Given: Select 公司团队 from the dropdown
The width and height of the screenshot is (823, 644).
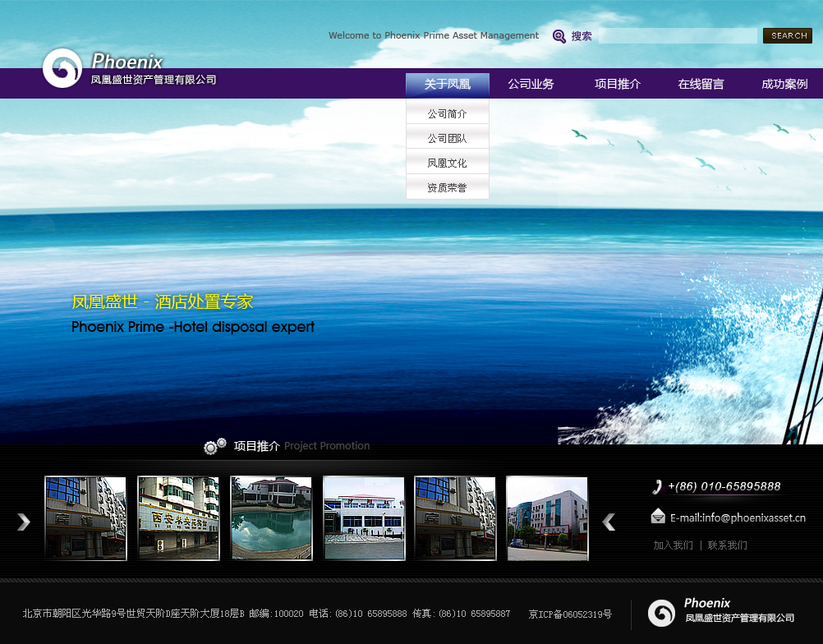Looking at the screenshot, I should click(x=447, y=139).
